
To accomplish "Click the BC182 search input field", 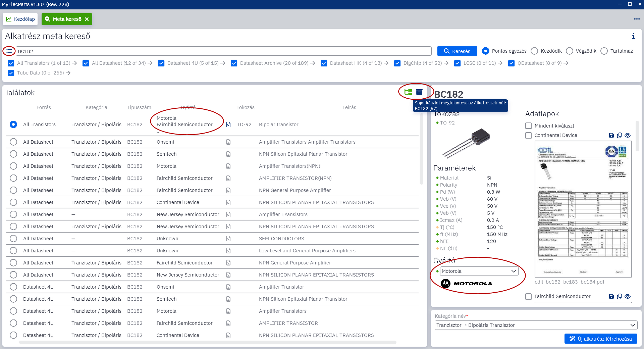I will click(x=224, y=51).
